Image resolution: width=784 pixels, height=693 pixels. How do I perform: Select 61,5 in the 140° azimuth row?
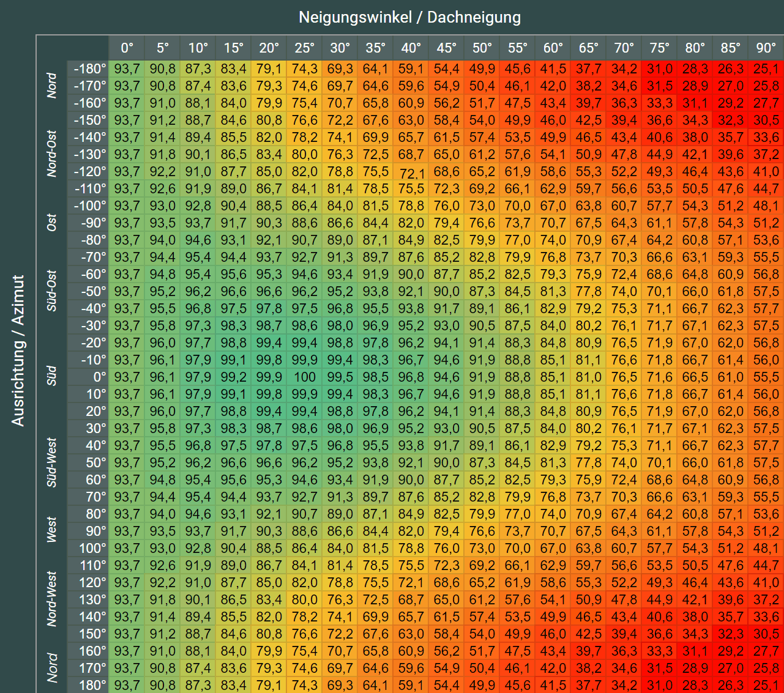[x=447, y=617]
